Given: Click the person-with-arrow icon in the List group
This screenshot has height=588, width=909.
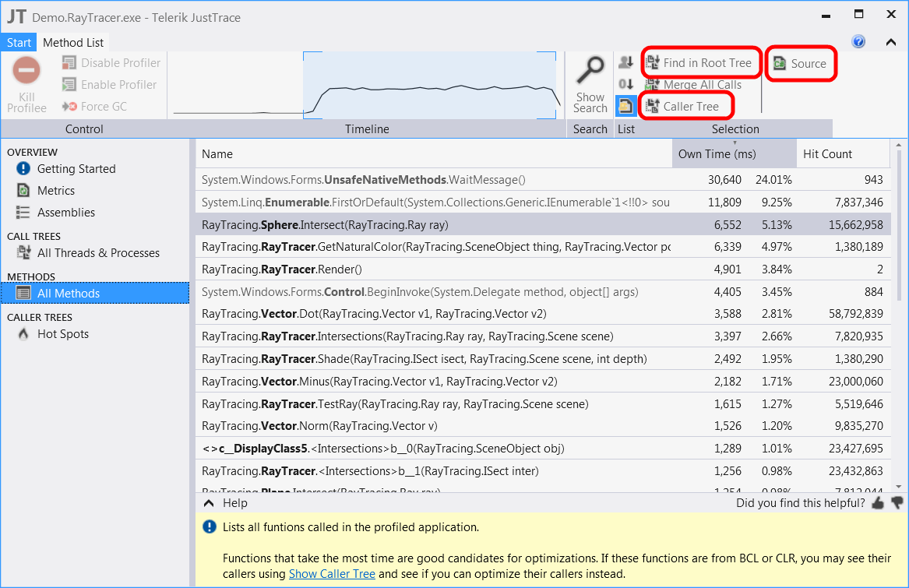Looking at the screenshot, I should click(625, 62).
